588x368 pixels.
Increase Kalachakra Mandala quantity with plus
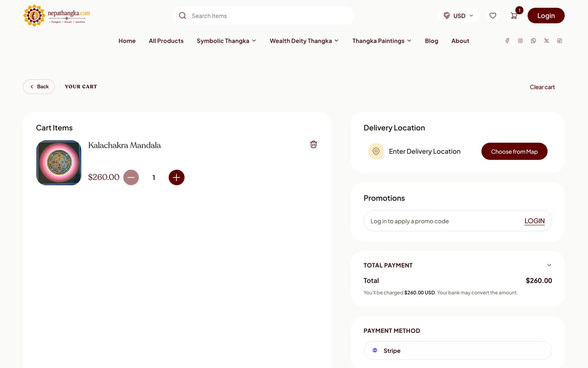[176, 177]
